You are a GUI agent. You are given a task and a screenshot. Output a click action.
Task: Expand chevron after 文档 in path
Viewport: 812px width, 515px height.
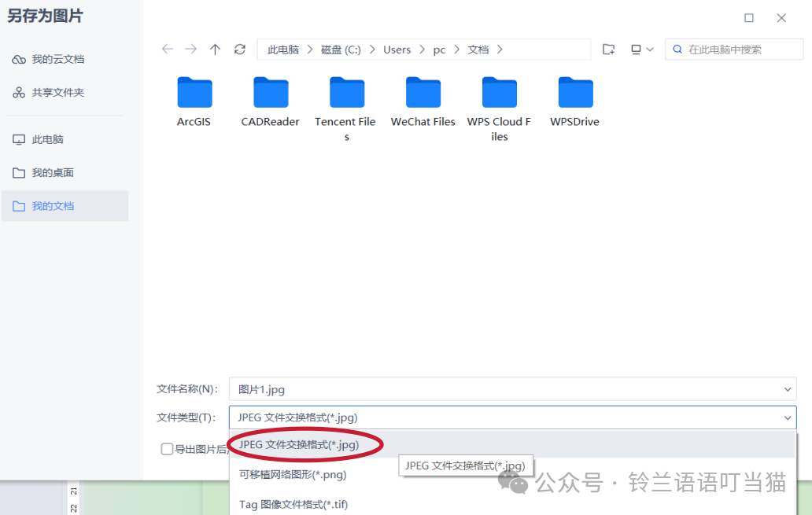499,50
